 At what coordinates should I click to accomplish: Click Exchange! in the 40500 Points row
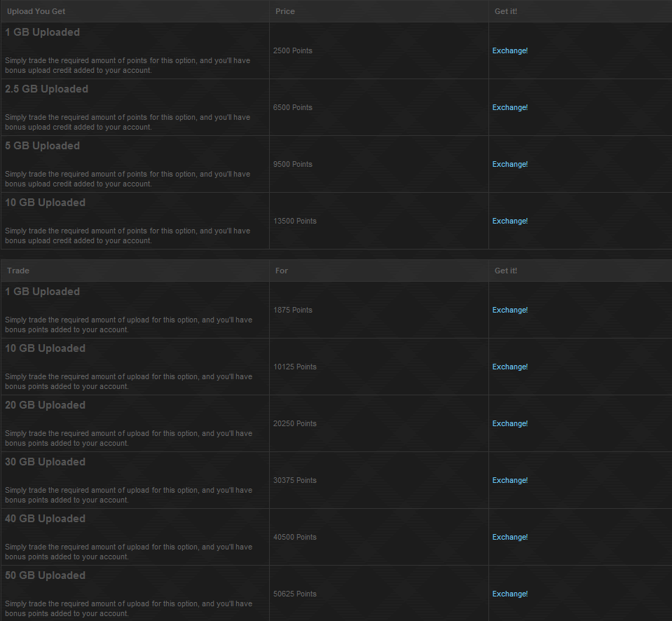click(509, 537)
